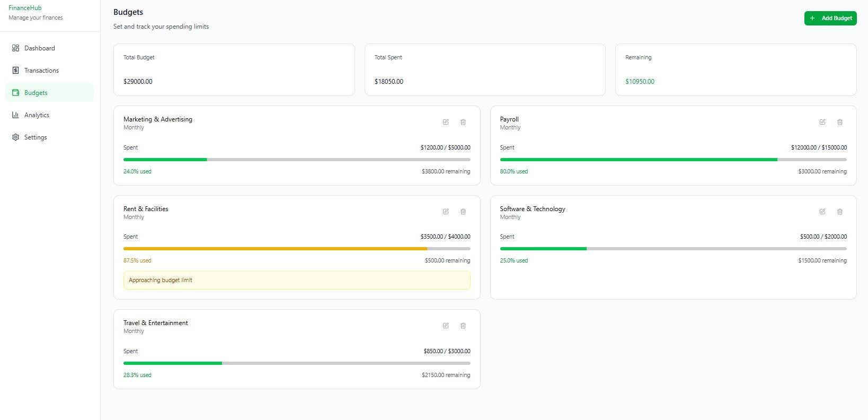Click the plus icon in Add Budget
Viewport: 868px width, 420px height.
point(812,18)
